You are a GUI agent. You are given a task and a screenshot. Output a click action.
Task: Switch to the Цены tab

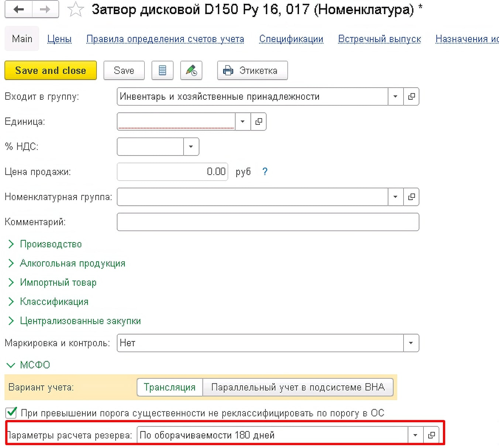click(59, 39)
